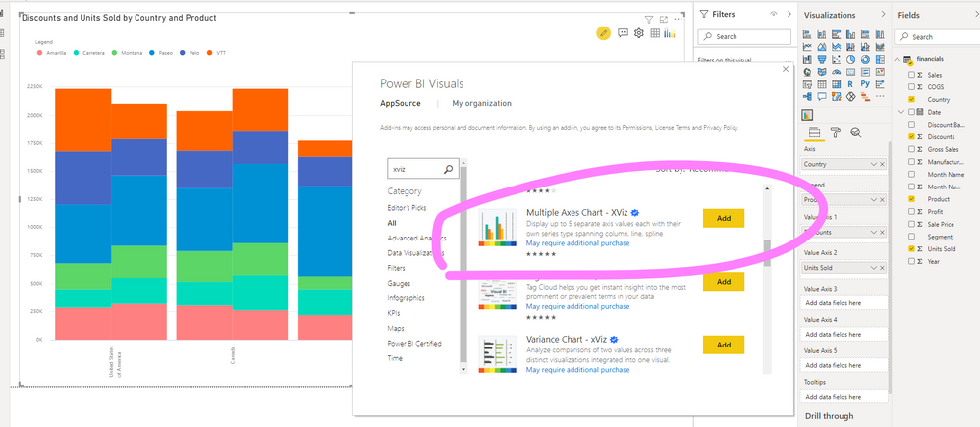Click the get more visuals ellipsis icon
The width and height of the screenshot is (980, 427).
(x=880, y=97)
